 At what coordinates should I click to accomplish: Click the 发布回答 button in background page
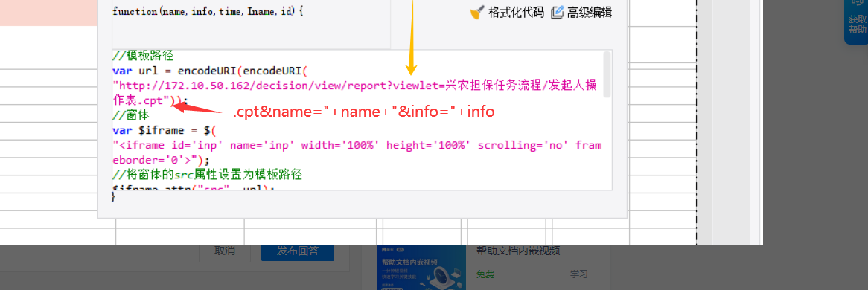[298, 251]
